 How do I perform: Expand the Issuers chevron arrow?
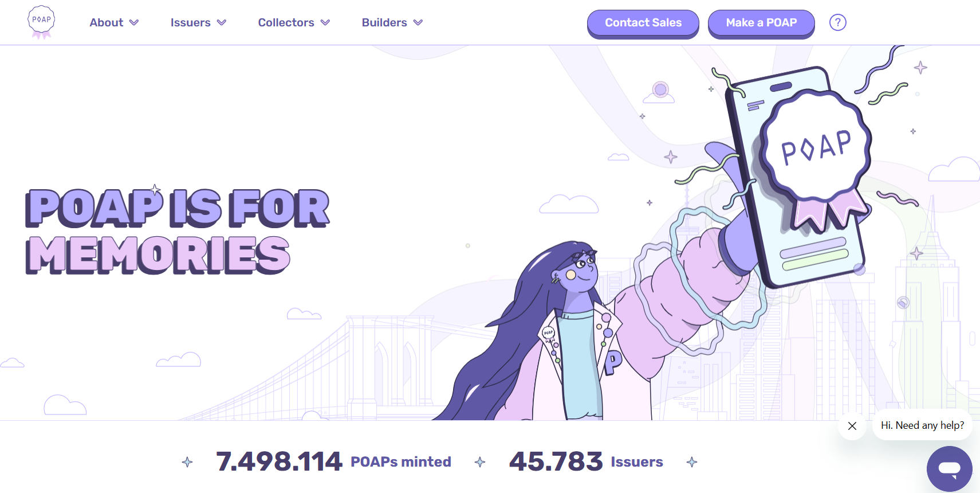222,23
